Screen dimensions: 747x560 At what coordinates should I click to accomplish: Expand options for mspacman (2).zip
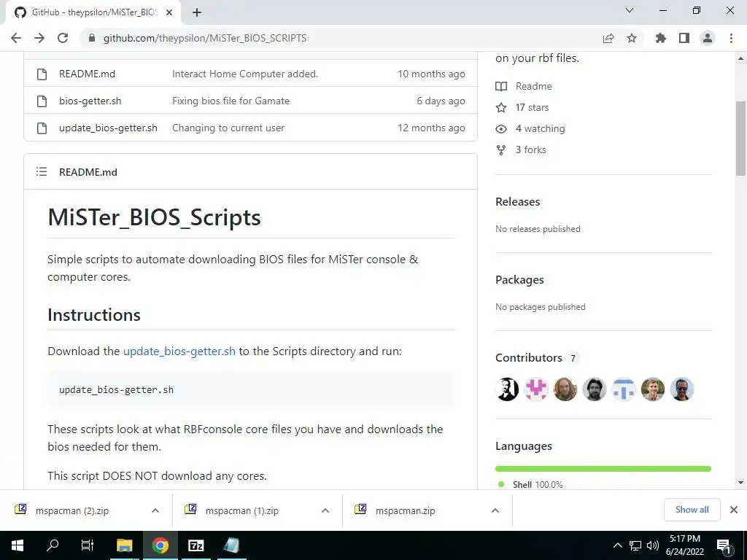[155, 510]
